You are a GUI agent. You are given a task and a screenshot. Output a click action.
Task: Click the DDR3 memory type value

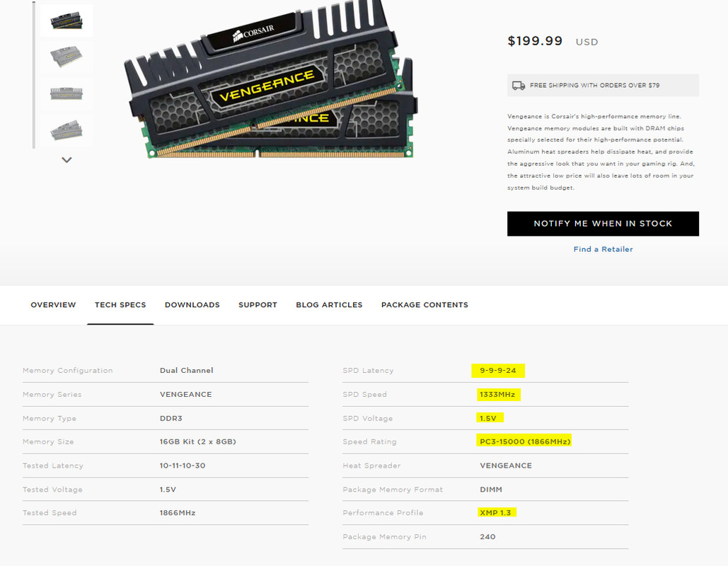point(171,418)
